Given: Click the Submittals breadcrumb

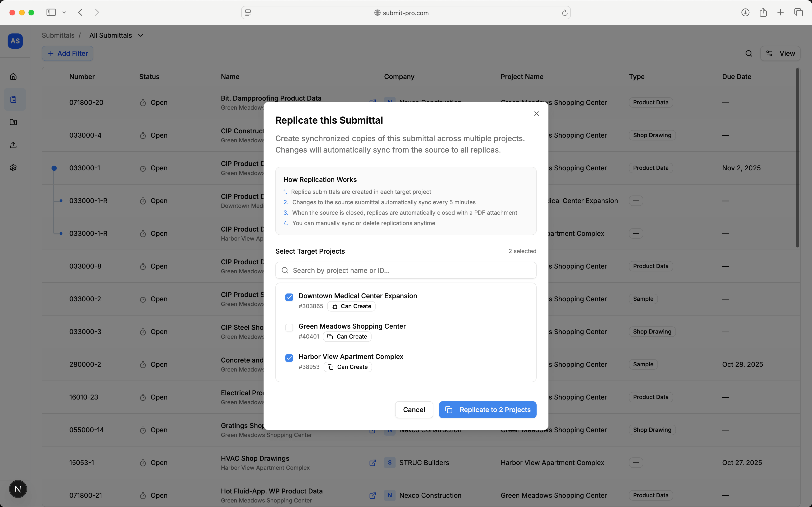Looking at the screenshot, I should [58, 35].
